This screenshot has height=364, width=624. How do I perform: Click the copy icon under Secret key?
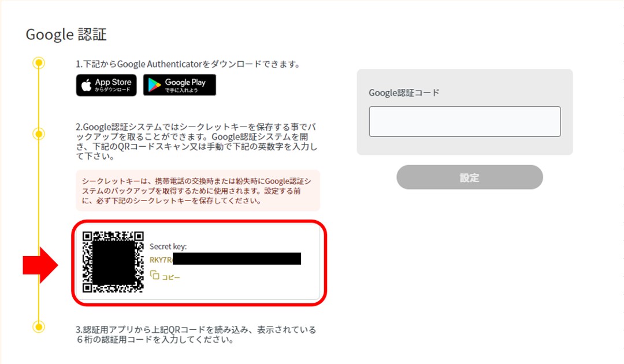tap(154, 275)
